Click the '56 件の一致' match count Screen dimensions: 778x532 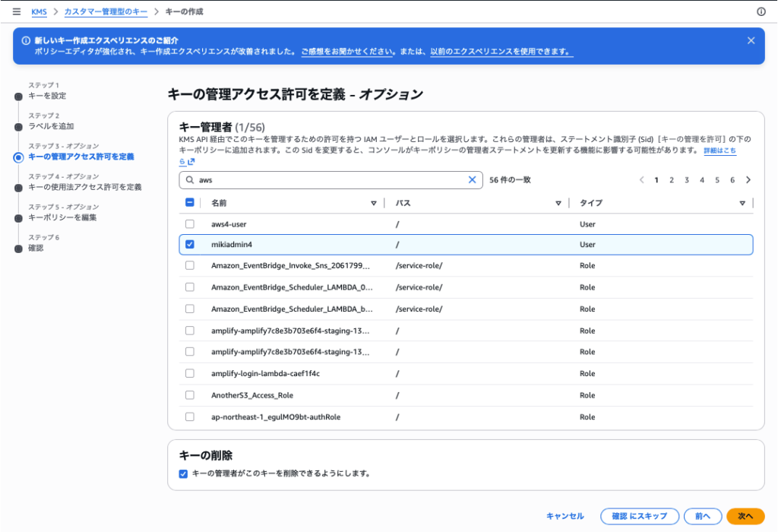coord(510,179)
